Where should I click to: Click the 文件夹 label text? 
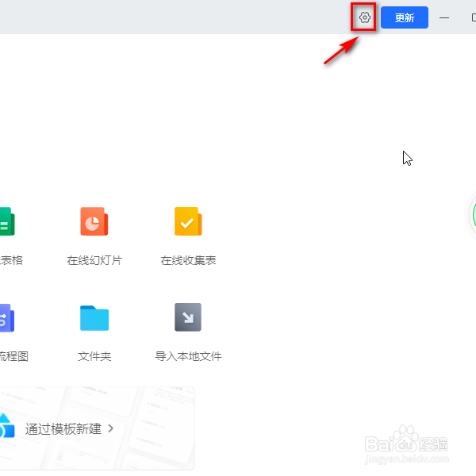click(94, 356)
